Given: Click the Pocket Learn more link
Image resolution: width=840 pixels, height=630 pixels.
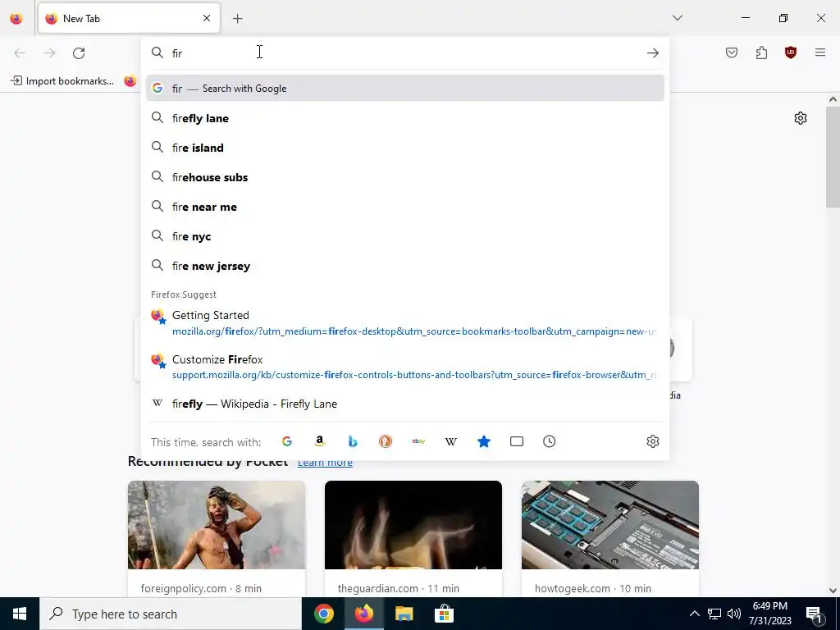Looking at the screenshot, I should [325, 462].
